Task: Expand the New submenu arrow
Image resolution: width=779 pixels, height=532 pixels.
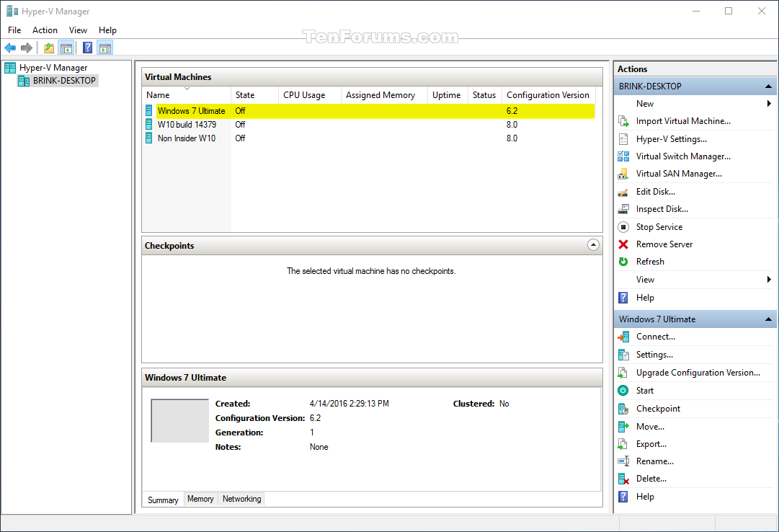Action: pyautogui.click(x=769, y=103)
